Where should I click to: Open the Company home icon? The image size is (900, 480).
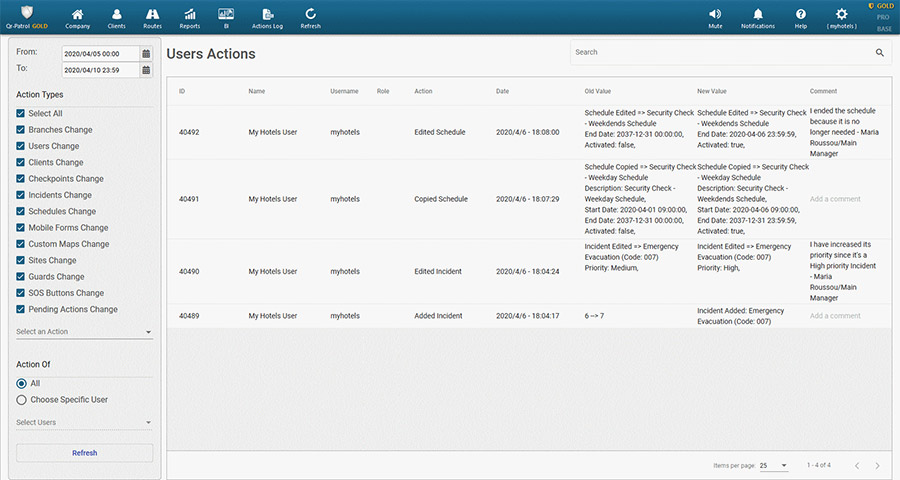78,14
